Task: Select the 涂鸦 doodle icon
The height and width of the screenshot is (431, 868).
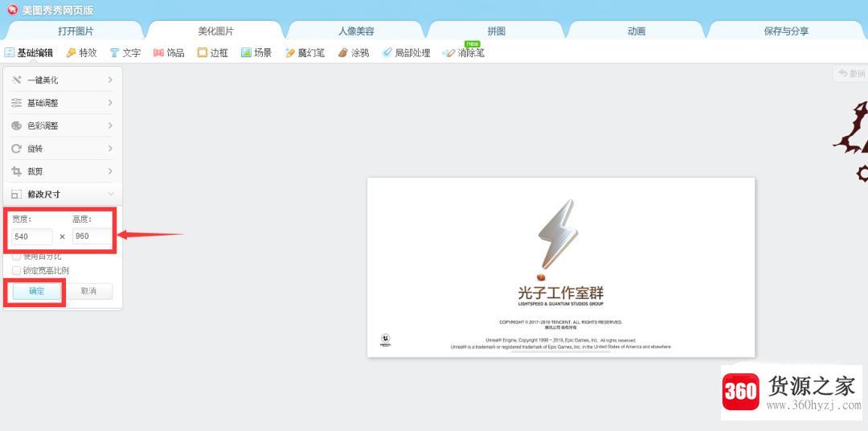Action: point(343,53)
